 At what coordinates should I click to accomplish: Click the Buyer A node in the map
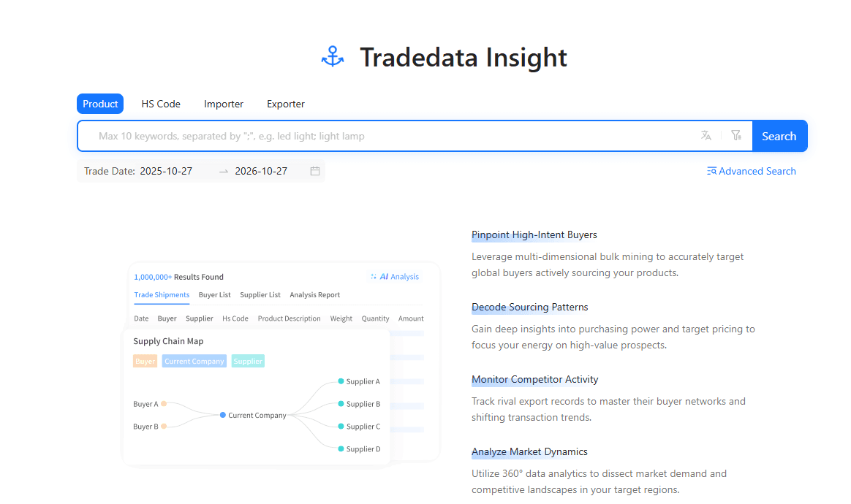pos(150,404)
